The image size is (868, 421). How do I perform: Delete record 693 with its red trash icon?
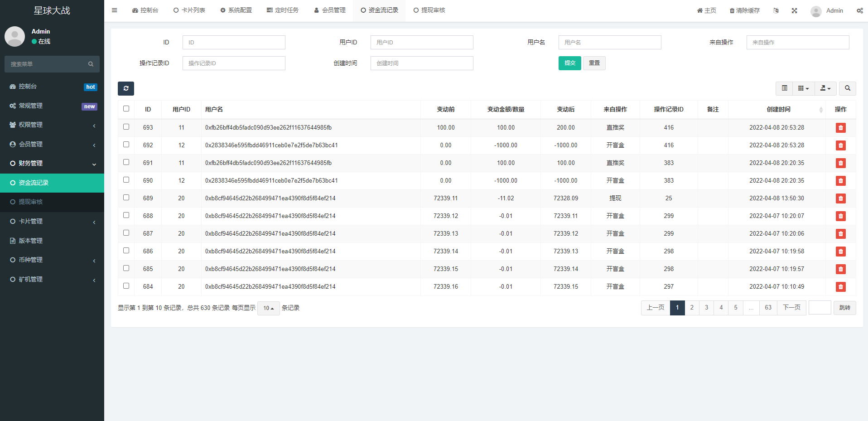[841, 127]
